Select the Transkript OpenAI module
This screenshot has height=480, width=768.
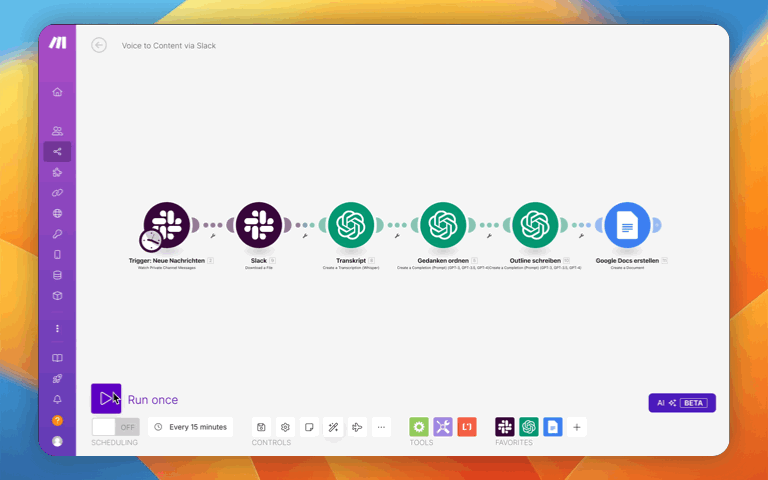pyautogui.click(x=351, y=225)
